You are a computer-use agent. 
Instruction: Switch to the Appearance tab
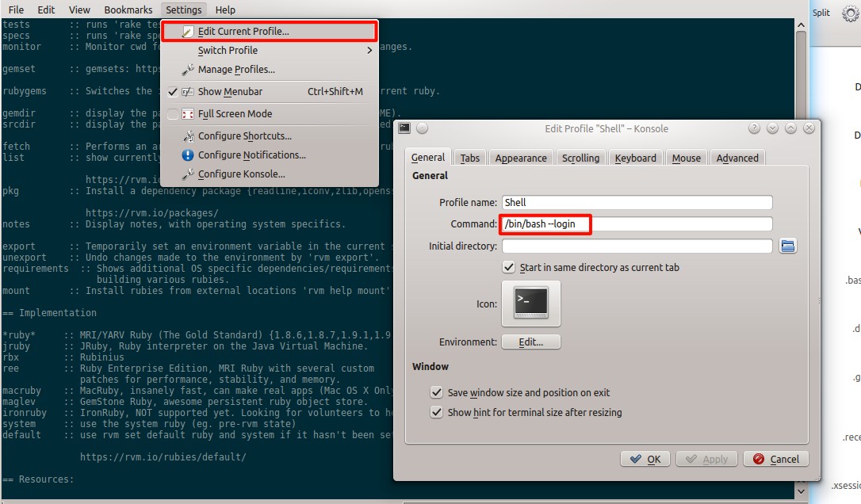(x=521, y=158)
